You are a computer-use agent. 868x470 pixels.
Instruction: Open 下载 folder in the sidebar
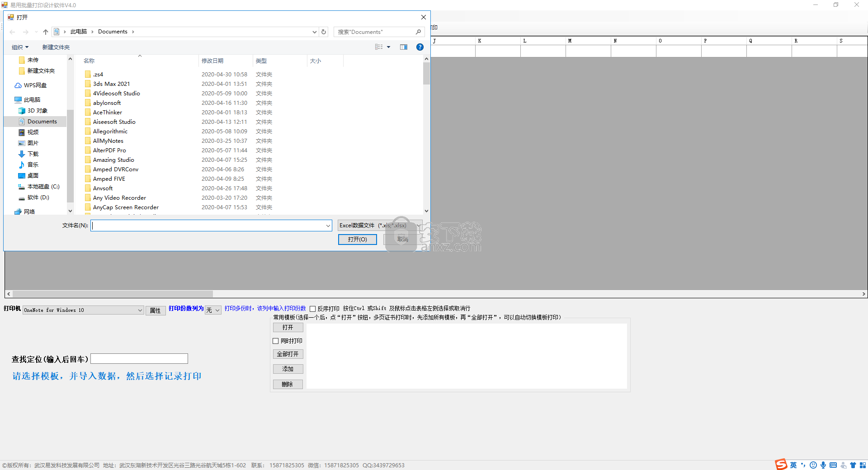[28, 154]
